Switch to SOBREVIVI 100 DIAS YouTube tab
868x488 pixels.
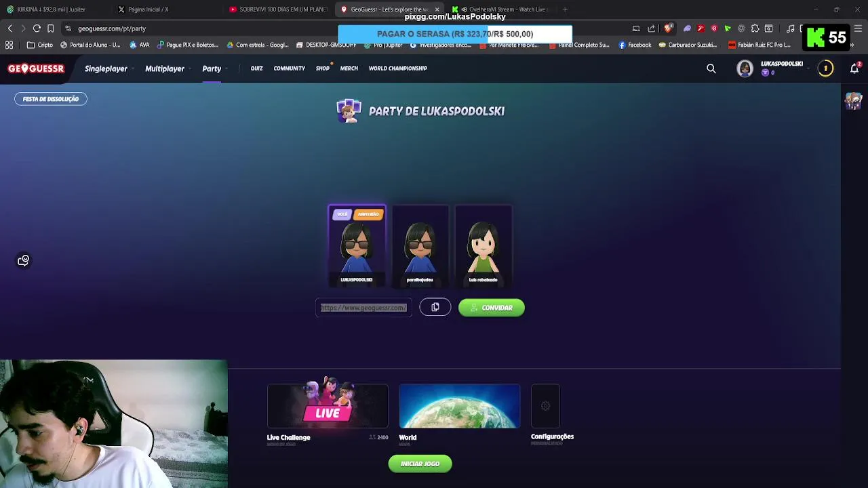point(278,9)
